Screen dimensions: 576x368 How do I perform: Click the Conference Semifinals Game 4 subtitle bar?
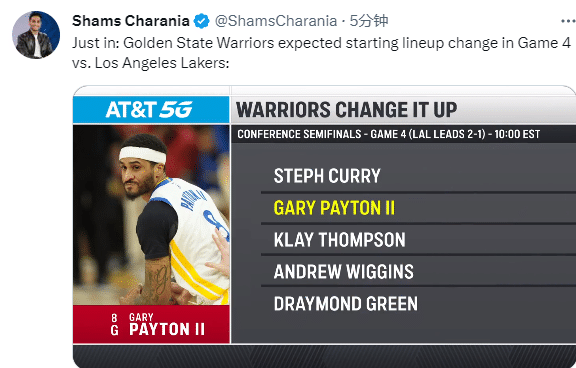coord(403,134)
